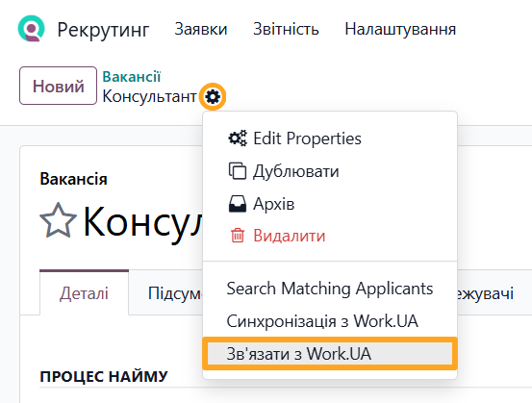Click the Консультант breadcrumb text
The width and height of the screenshot is (532, 403).
149,96
